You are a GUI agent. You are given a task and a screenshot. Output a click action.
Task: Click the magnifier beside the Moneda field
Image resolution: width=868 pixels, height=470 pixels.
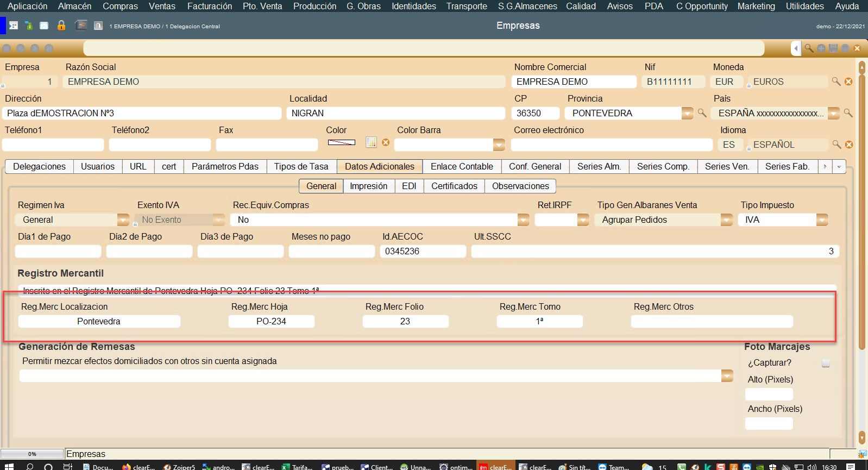836,82
